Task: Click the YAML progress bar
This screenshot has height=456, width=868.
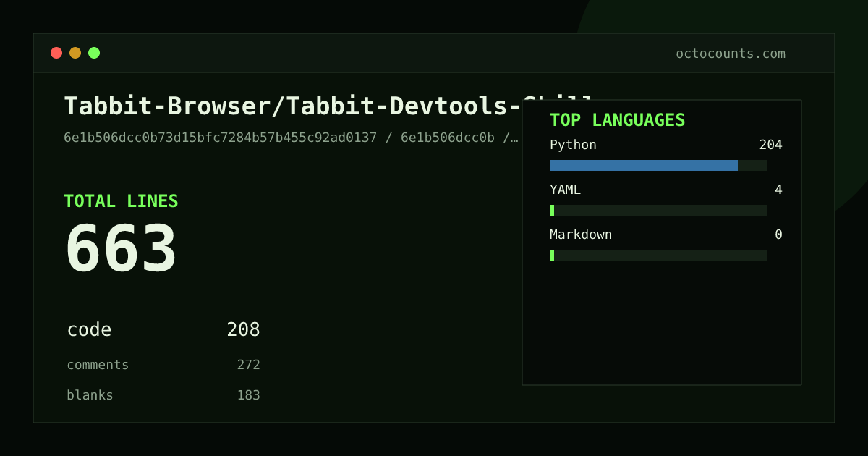Action: 658,210
